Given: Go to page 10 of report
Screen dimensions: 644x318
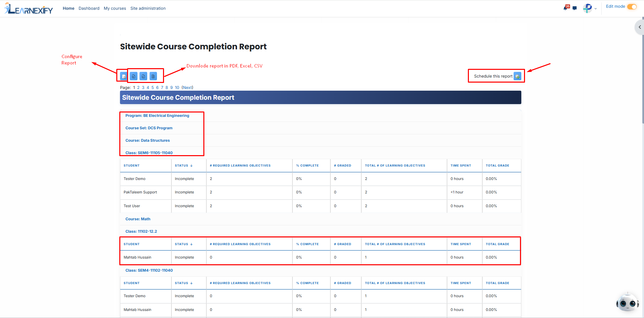Looking at the screenshot, I should (177, 88).
